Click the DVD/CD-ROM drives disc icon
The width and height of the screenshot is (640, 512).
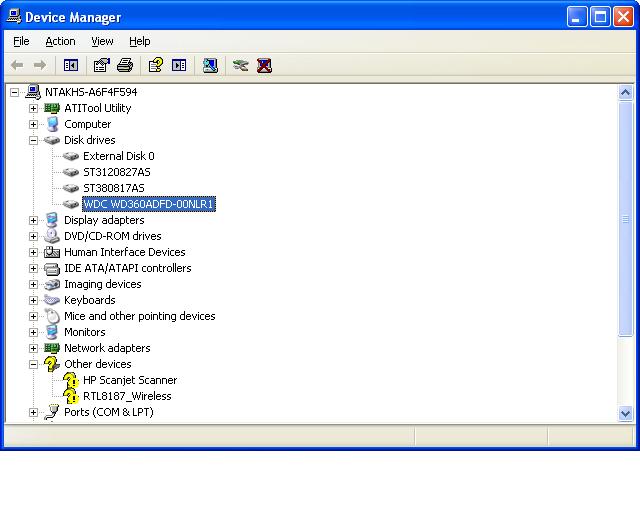[52, 236]
